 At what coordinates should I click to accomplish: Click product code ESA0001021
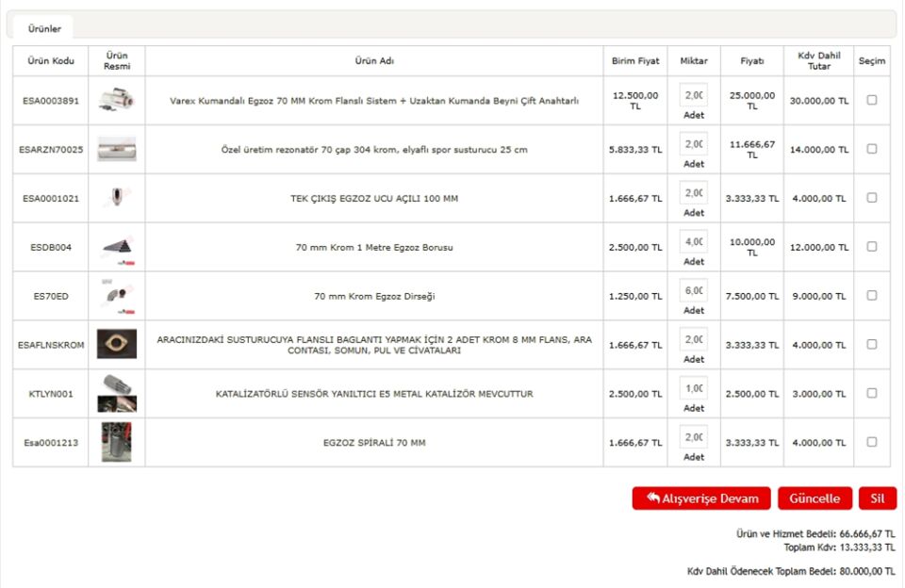pos(51,199)
